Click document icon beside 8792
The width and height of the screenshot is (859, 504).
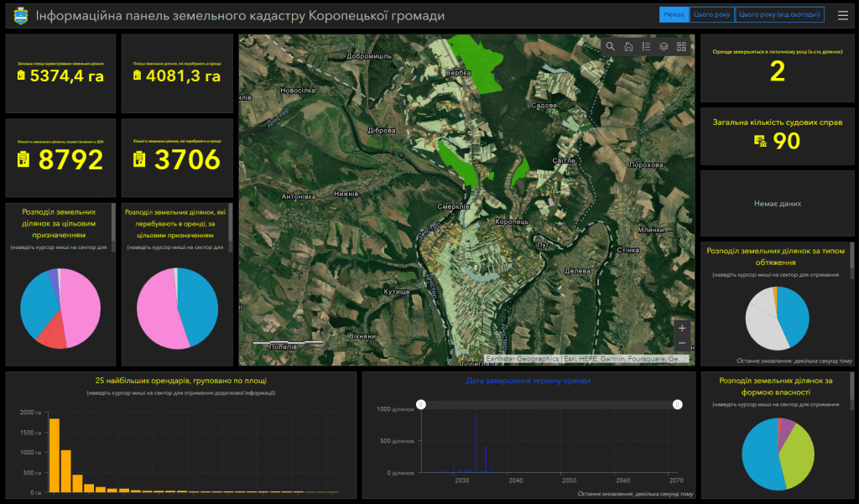point(23,159)
